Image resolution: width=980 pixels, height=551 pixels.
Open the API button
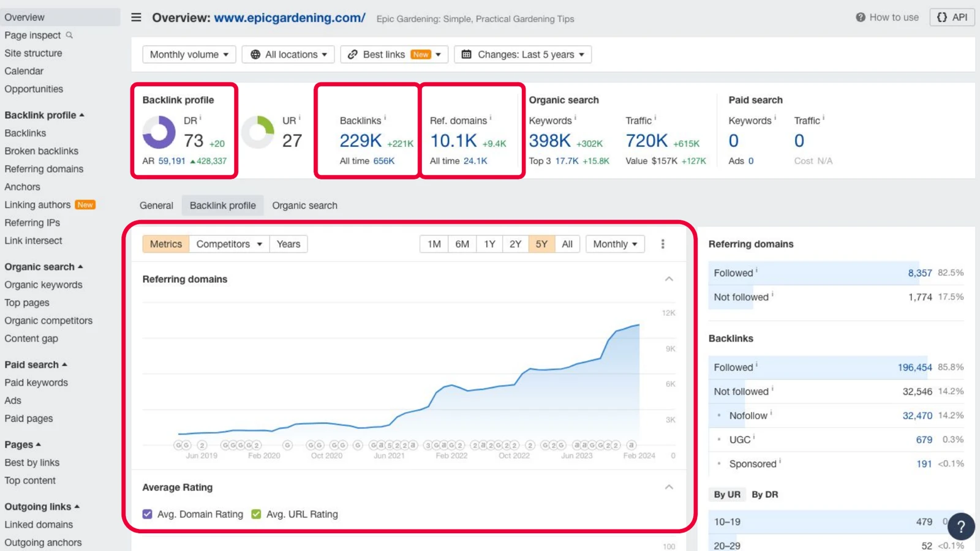pos(952,17)
